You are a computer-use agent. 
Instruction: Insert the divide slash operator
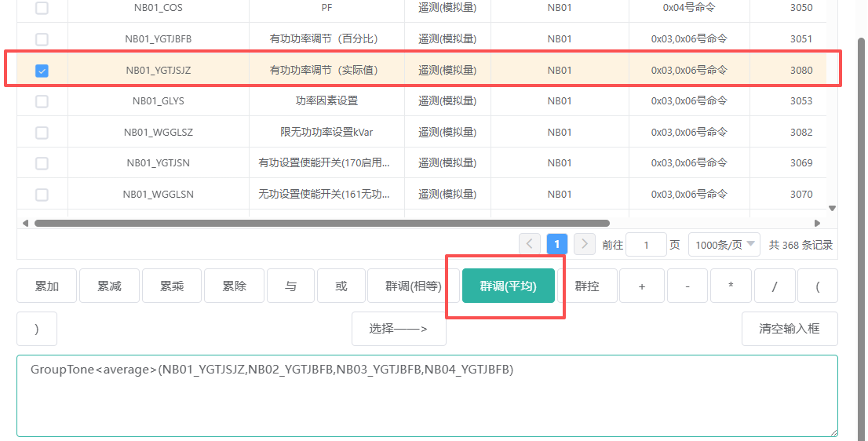[x=775, y=286]
